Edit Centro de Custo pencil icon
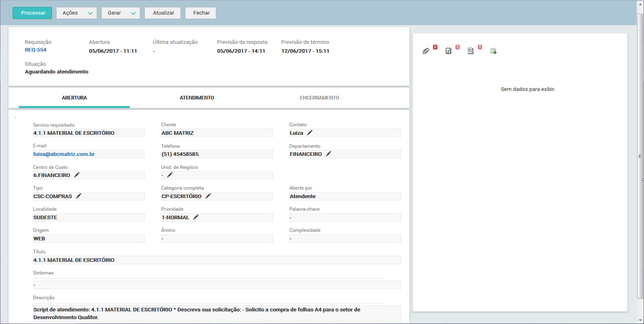 (76, 175)
